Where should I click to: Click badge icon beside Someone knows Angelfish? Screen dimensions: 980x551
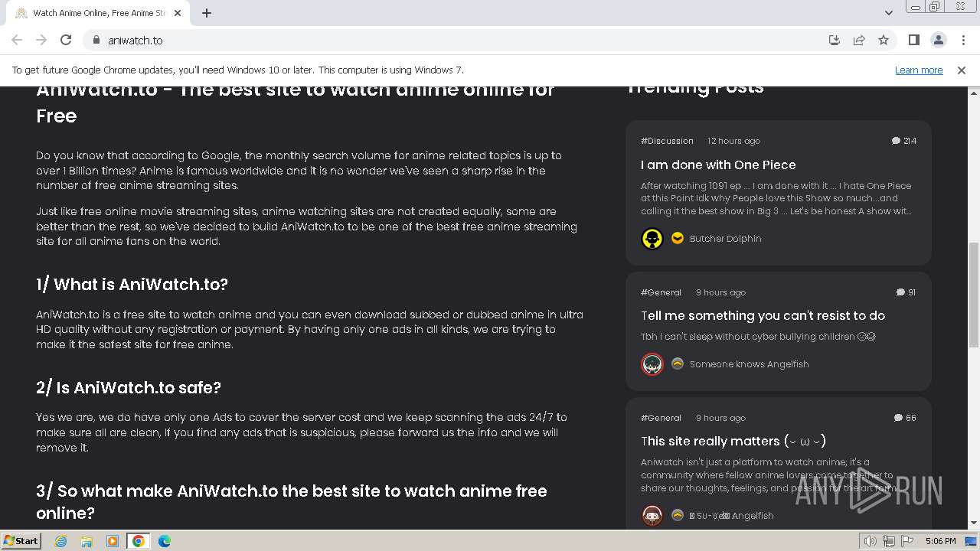click(677, 364)
